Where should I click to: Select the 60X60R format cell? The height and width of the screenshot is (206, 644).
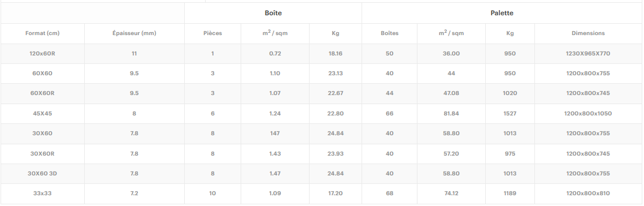[x=42, y=93]
